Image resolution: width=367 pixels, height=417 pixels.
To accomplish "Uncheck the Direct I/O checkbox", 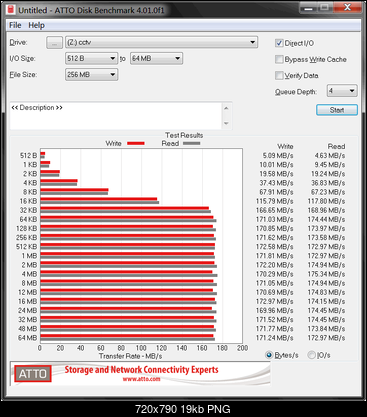I will 279,43.
